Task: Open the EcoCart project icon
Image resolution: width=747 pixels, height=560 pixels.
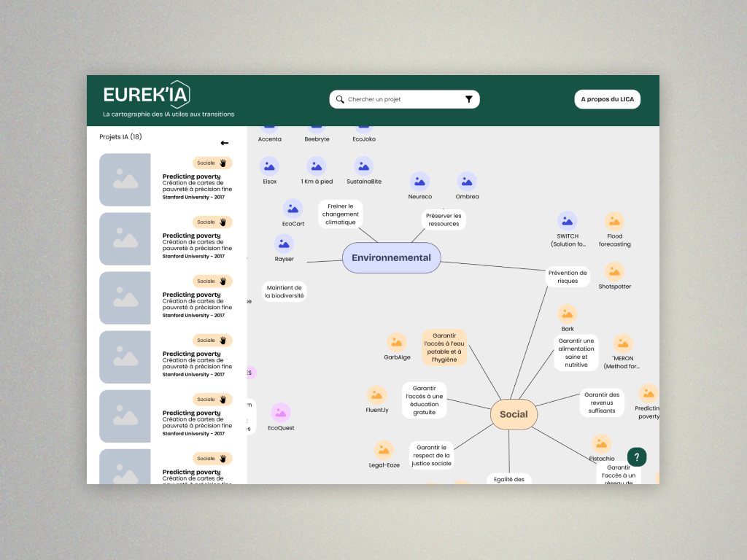Action: click(x=293, y=209)
